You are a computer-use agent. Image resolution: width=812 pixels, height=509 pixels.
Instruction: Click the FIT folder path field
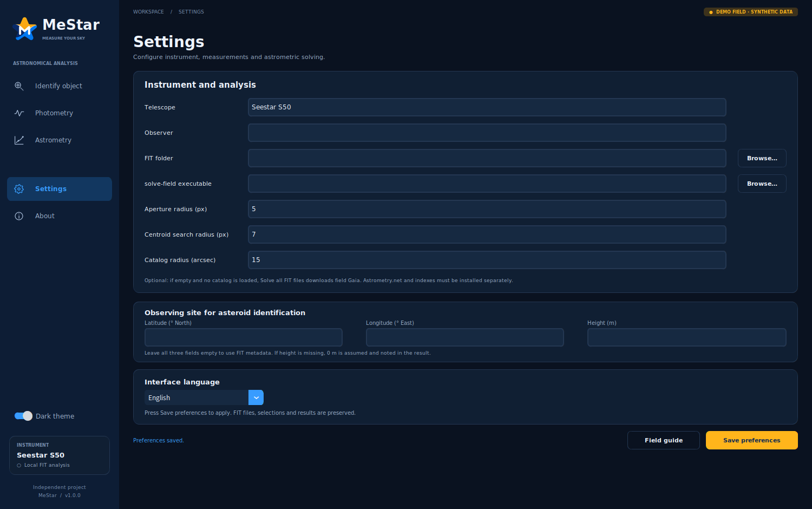click(487, 158)
